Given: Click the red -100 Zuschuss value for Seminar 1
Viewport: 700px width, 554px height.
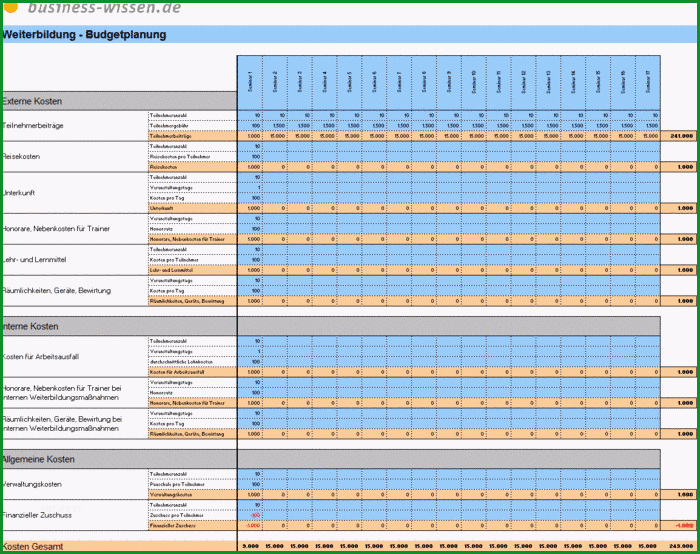Looking at the screenshot, I should tap(250, 515).
